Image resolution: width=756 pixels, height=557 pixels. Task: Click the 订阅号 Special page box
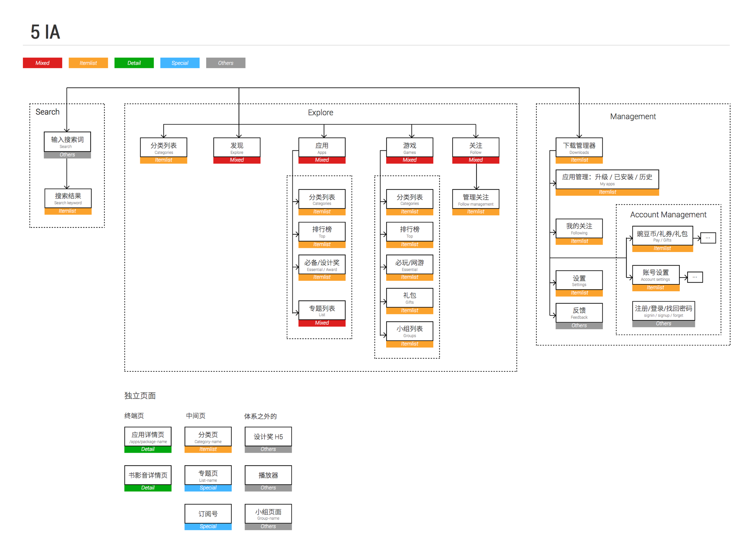(x=208, y=513)
